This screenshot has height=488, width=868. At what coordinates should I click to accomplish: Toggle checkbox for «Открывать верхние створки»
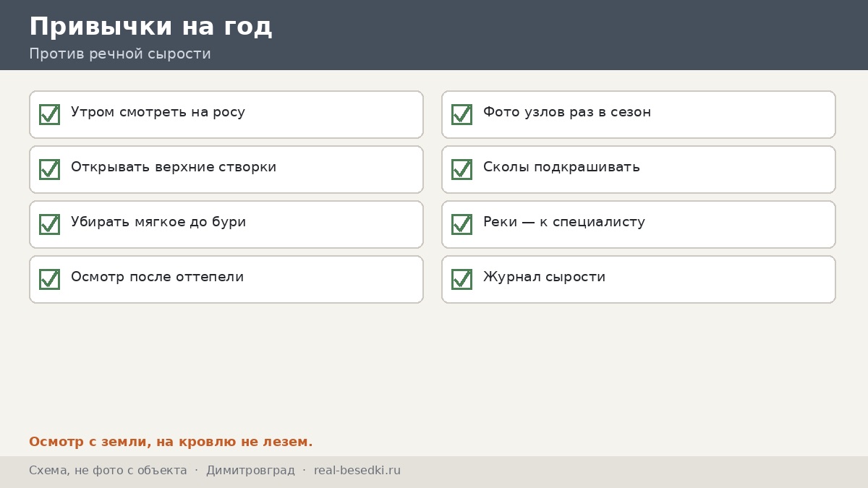click(x=49, y=169)
